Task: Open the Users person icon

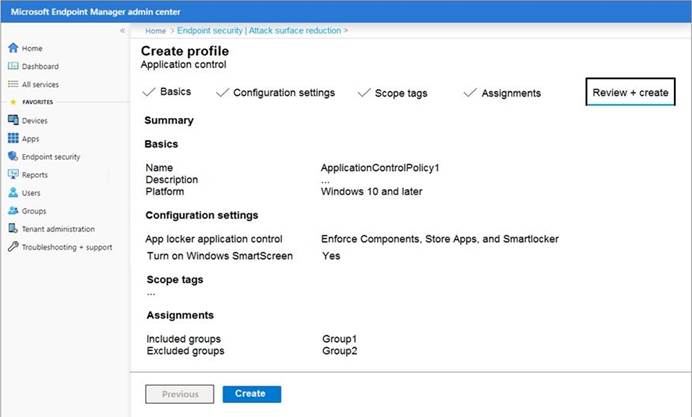Action: [13, 192]
